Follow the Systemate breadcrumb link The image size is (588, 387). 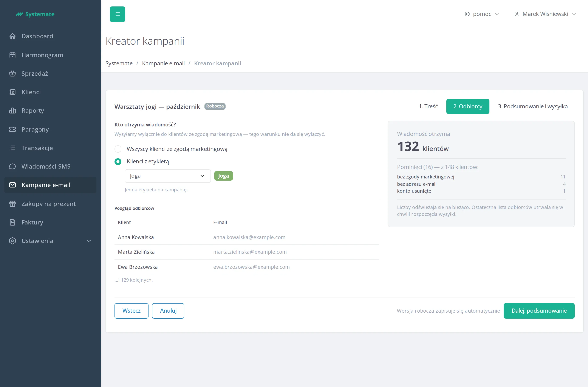(x=119, y=63)
